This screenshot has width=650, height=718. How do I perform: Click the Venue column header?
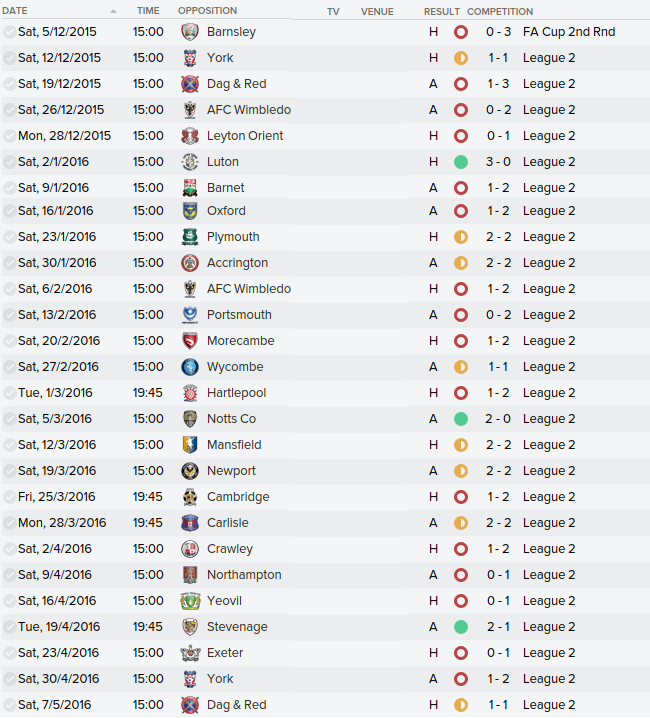click(x=377, y=11)
